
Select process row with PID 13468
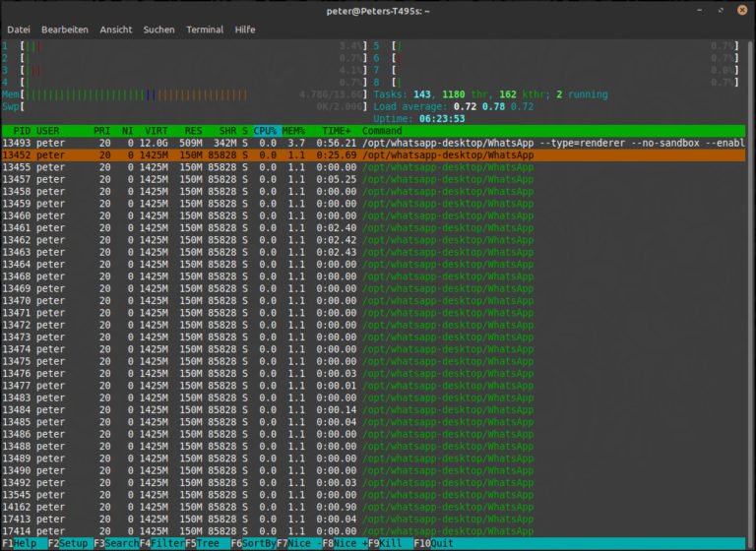point(373,276)
